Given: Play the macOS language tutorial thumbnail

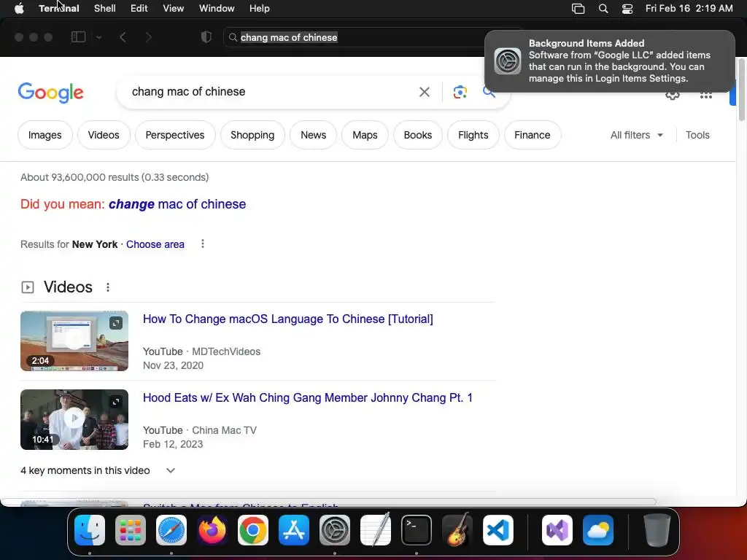Looking at the screenshot, I should tap(74, 341).
